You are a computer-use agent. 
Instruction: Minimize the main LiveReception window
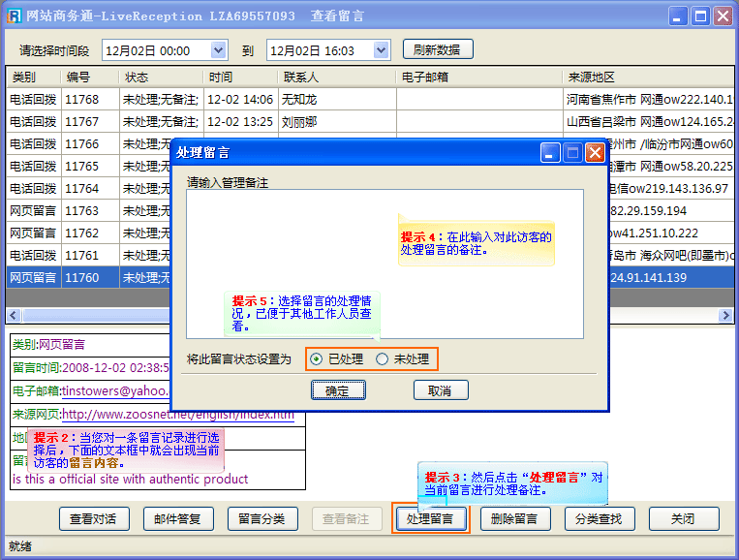point(679,16)
